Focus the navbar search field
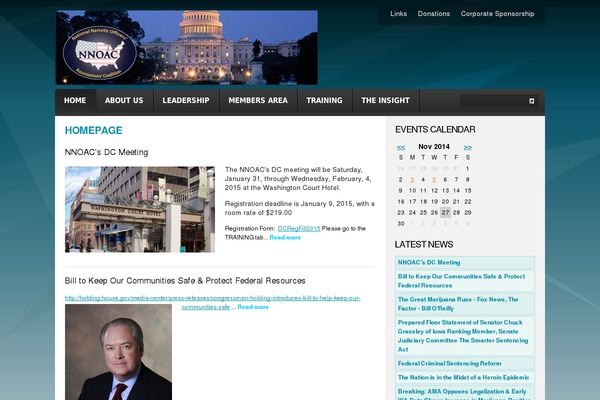This screenshot has height=400, width=600. 494,101
